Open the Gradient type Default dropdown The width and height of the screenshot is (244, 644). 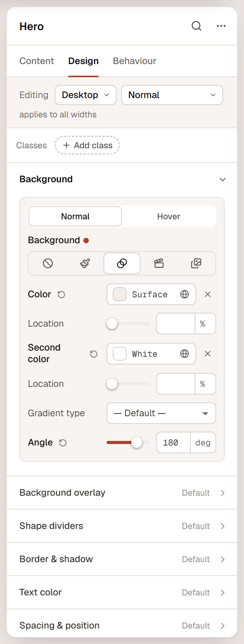[x=161, y=413]
